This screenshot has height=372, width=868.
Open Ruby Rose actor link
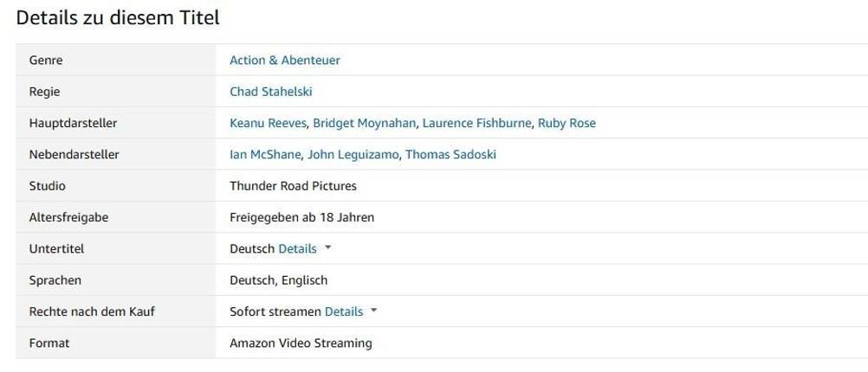pyautogui.click(x=567, y=123)
